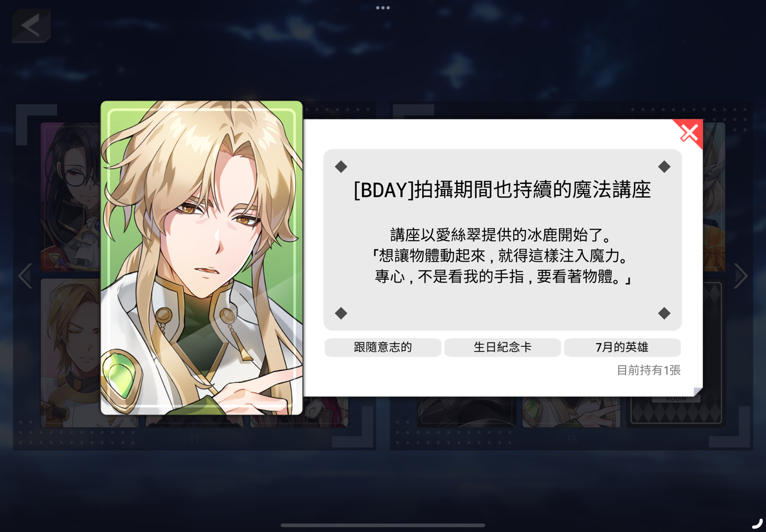
Task: Select the small blonde card thumbnail on page 18
Action: pos(571,412)
